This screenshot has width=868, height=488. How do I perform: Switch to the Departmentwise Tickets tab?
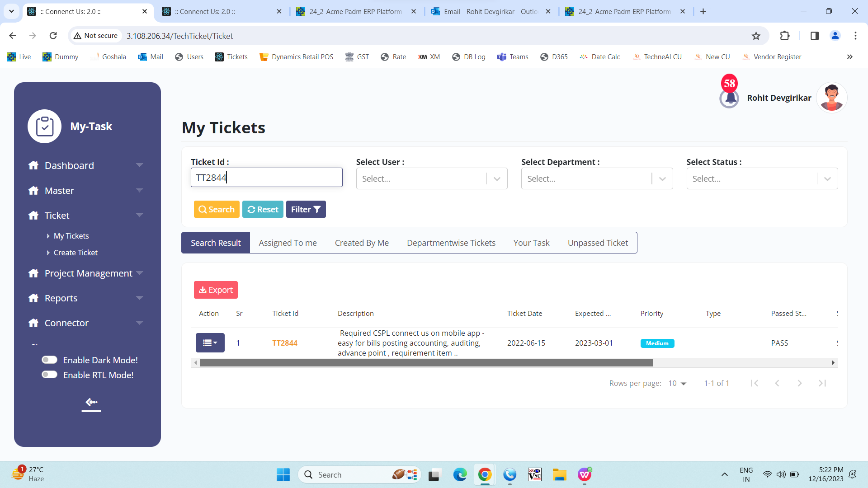[x=451, y=243]
